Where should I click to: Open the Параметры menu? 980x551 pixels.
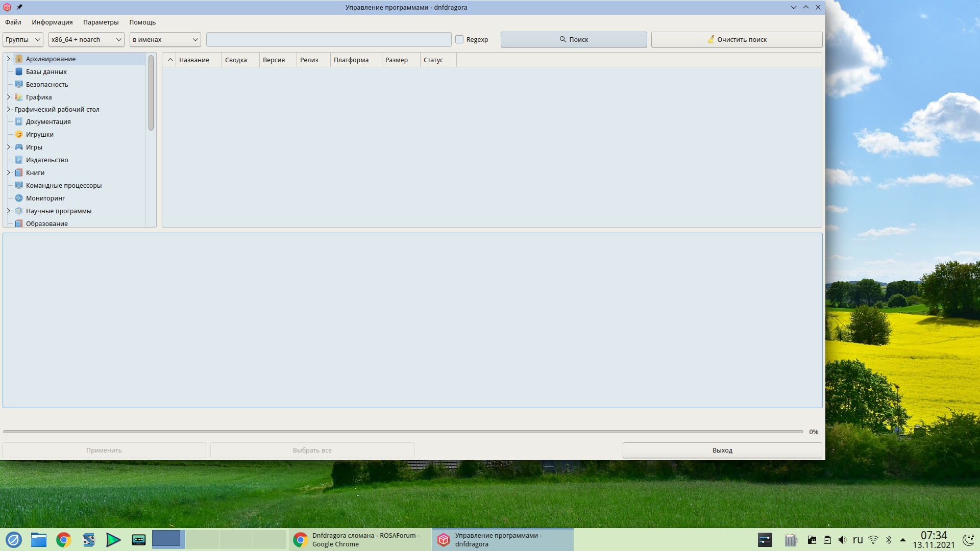pyautogui.click(x=101, y=22)
